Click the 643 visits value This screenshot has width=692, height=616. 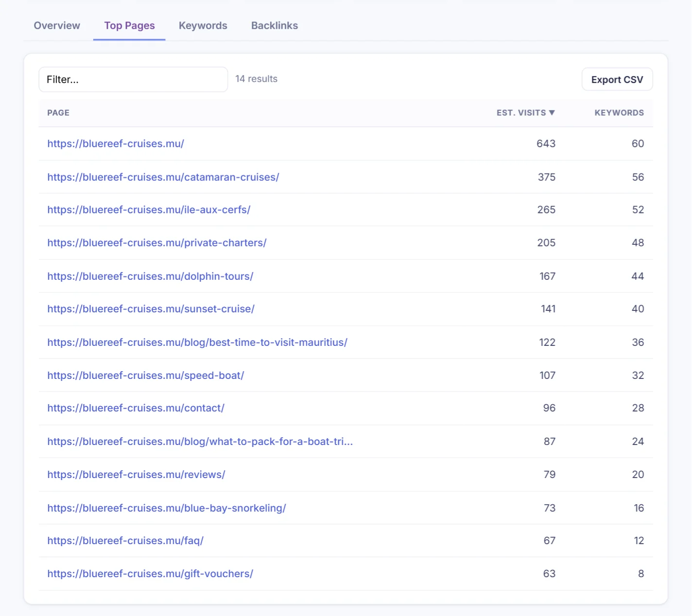[x=546, y=144]
